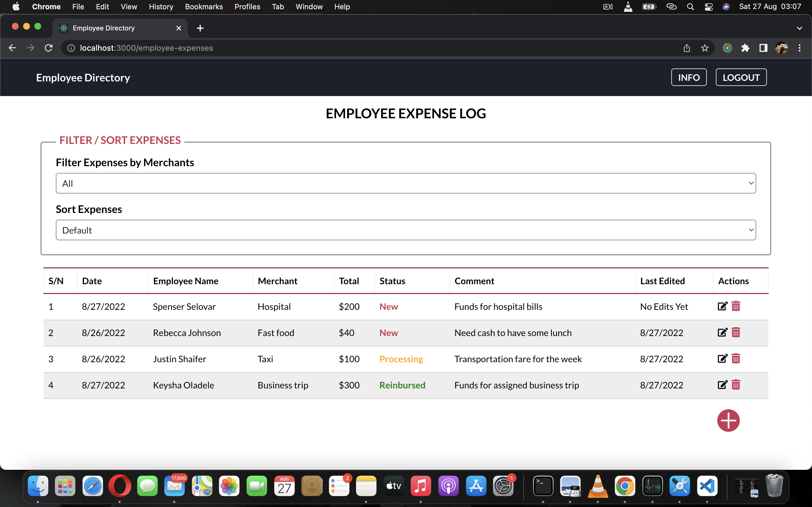The image size is (812, 507).
Task: Select the Employee Directory browser tab
Action: click(x=103, y=28)
